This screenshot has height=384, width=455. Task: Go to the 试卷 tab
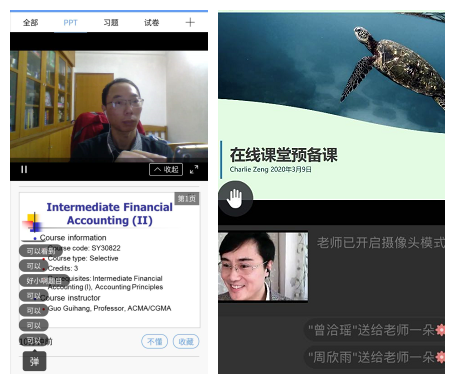[151, 22]
